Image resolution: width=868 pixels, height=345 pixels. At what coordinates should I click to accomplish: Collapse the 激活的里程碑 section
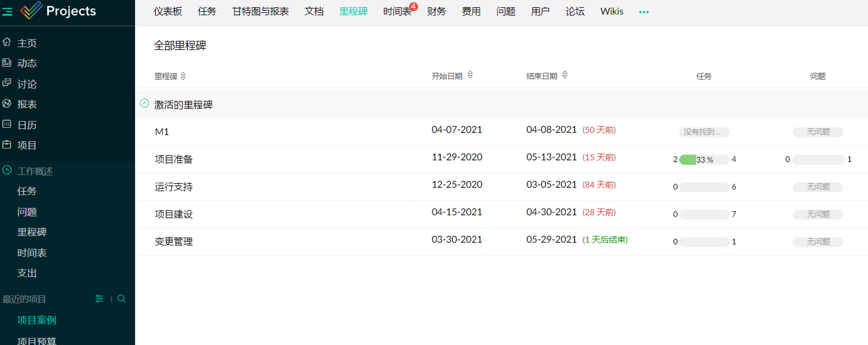(144, 103)
